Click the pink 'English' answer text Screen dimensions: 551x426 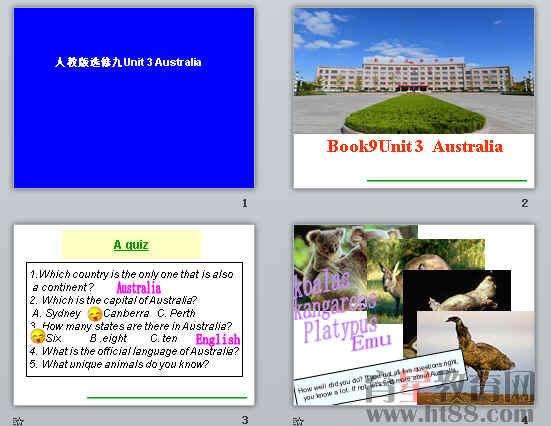[218, 339]
